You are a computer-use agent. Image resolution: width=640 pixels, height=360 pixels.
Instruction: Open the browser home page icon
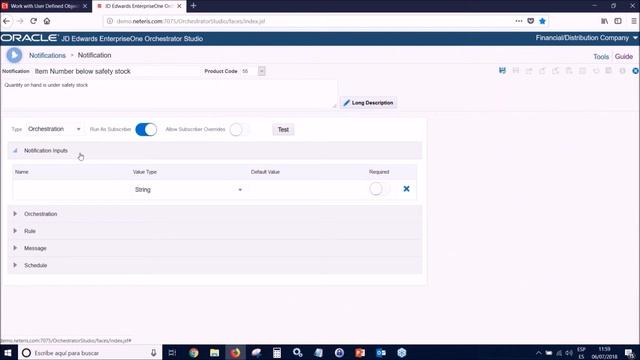(x=47, y=21)
